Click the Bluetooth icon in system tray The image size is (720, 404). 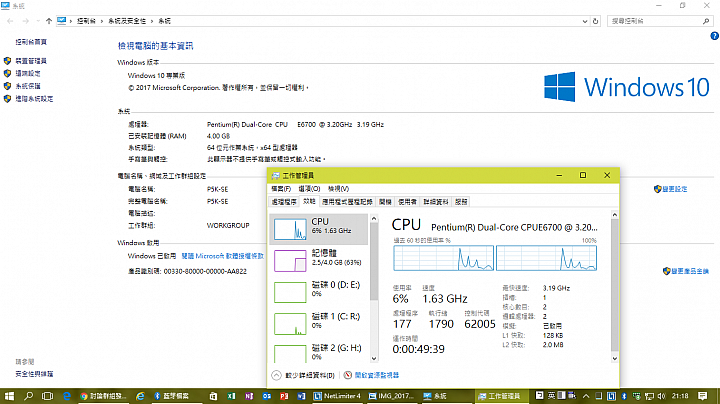[x=624, y=396]
